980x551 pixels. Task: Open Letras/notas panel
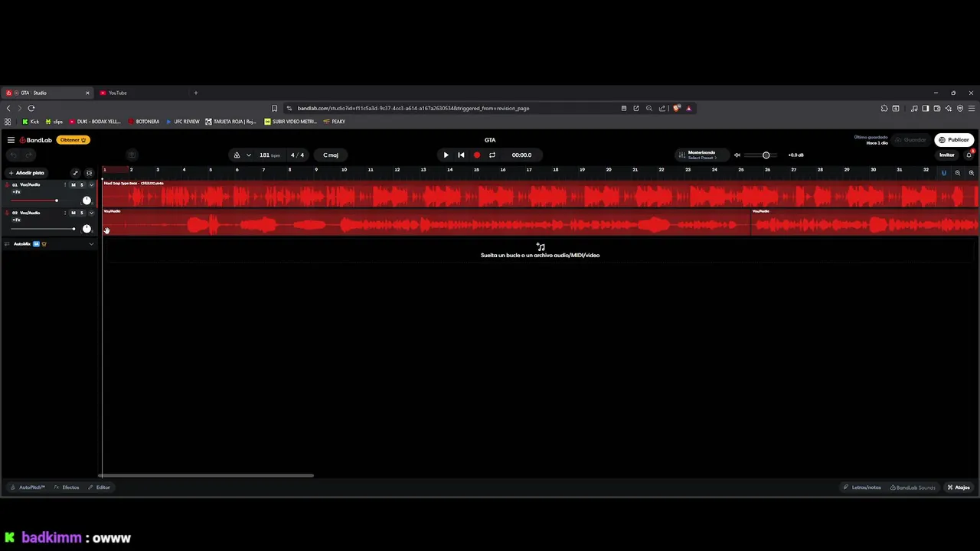[862, 487]
